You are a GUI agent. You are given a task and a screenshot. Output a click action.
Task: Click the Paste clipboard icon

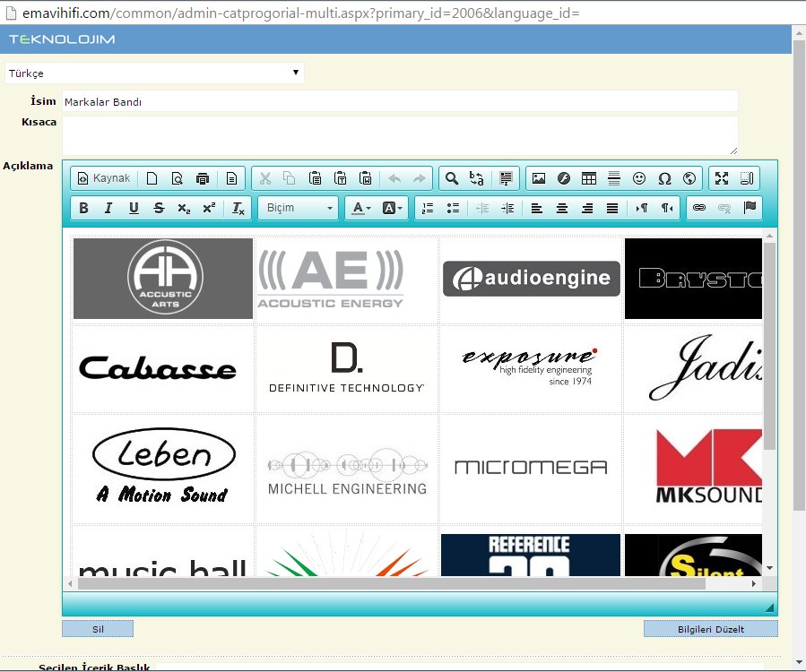click(315, 178)
